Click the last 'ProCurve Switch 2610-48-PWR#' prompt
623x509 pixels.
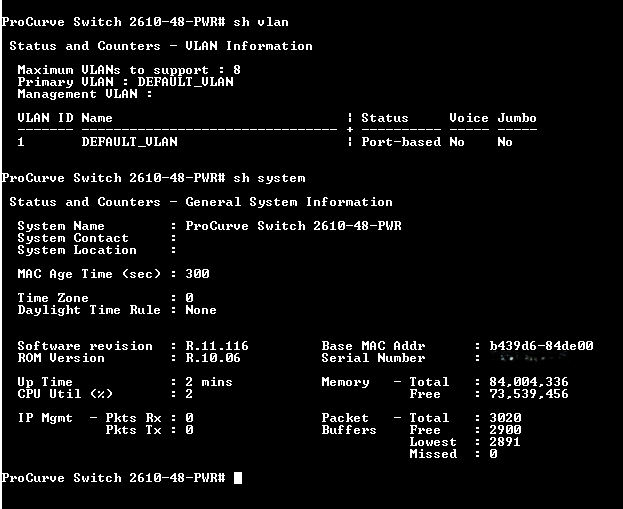[x=114, y=478]
